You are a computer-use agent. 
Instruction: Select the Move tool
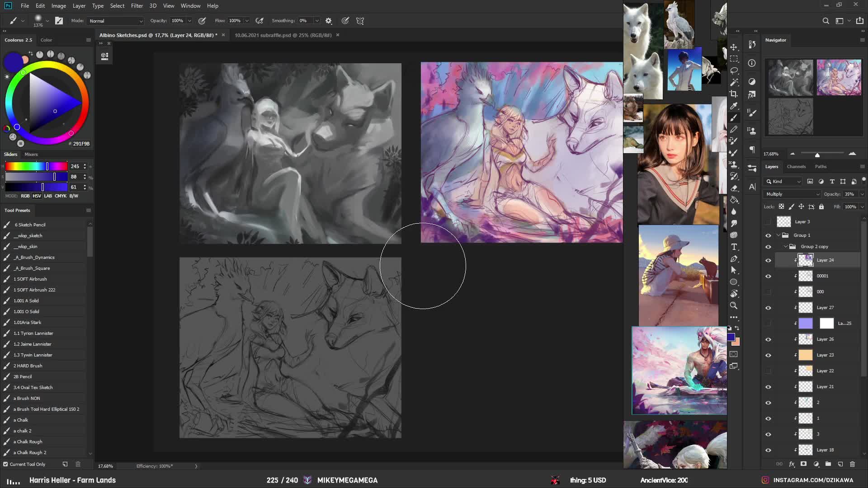(x=734, y=47)
